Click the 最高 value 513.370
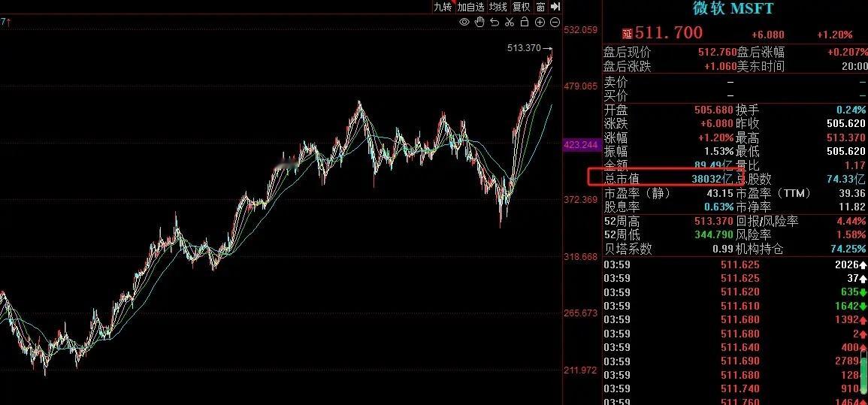Screen dimensions: 868x405 point(846,138)
